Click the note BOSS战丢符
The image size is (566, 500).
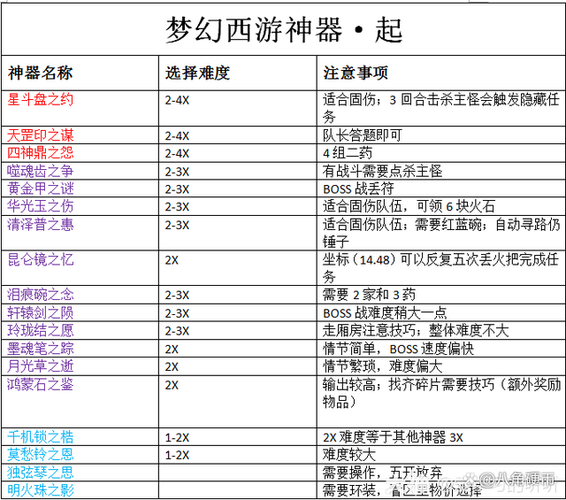pyautogui.click(x=358, y=189)
